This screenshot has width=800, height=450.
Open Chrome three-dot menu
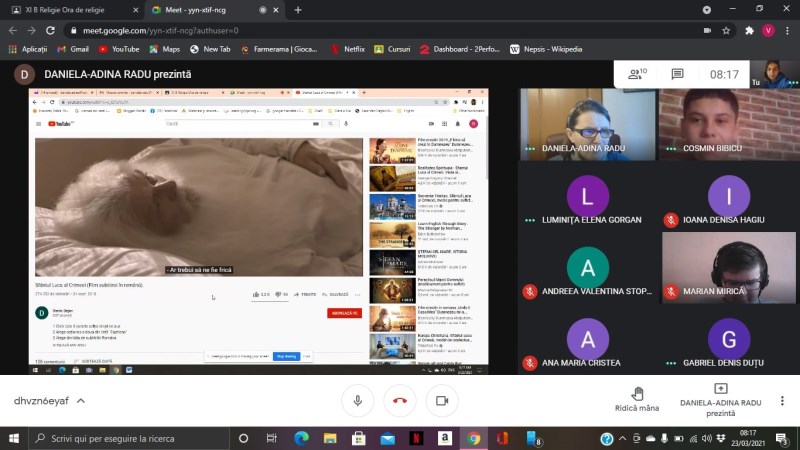(x=788, y=31)
